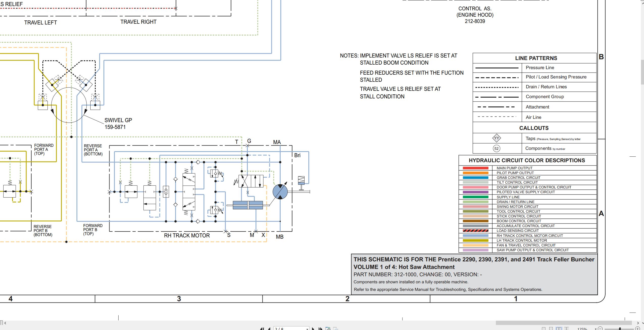644x330 pixels.
Task: Go to the previous page
Action: (x=269, y=329)
